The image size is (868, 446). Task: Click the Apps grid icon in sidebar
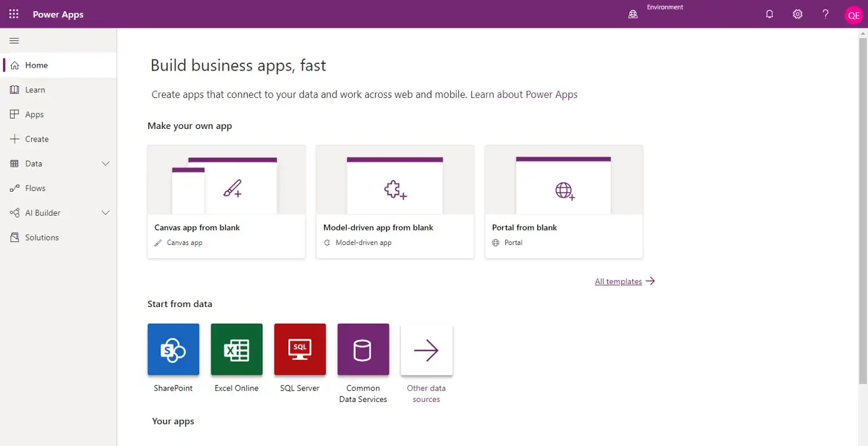15,114
